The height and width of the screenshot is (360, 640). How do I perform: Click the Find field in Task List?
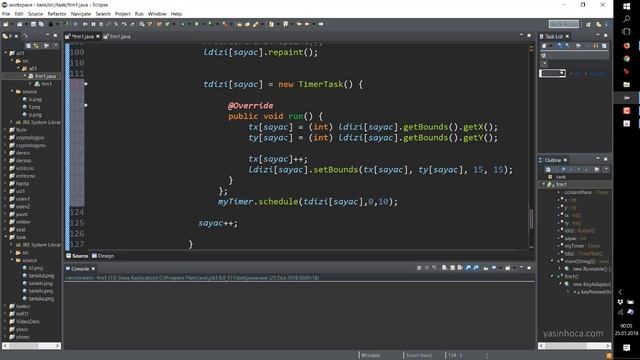point(552,73)
